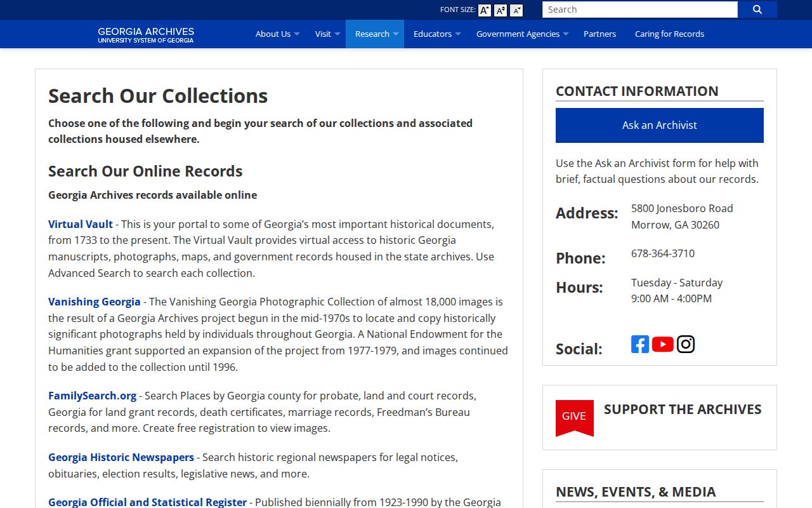The image size is (812, 508).
Task: Click the red GIVE badge
Action: click(575, 418)
